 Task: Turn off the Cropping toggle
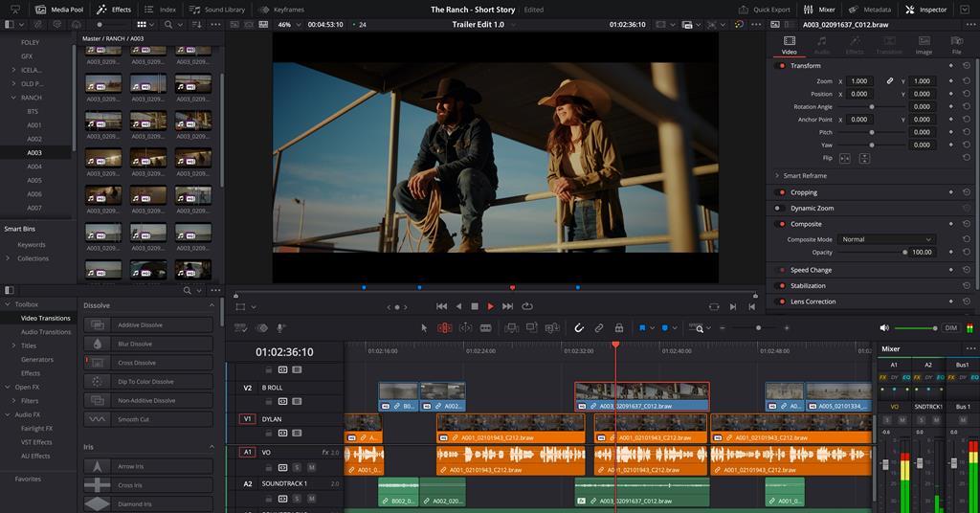pyautogui.click(x=780, y=192)
